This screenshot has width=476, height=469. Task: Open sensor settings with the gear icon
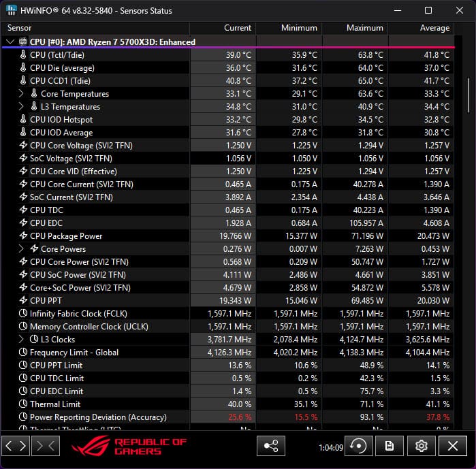coord(422,446)
